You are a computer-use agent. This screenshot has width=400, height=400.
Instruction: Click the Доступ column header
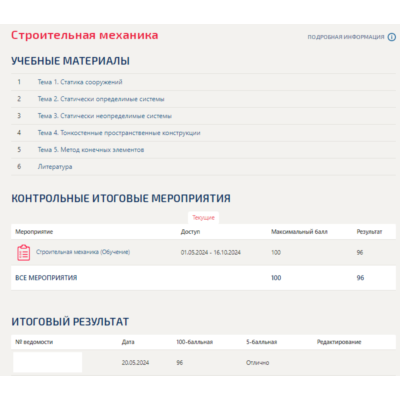[x=190, y=232]
